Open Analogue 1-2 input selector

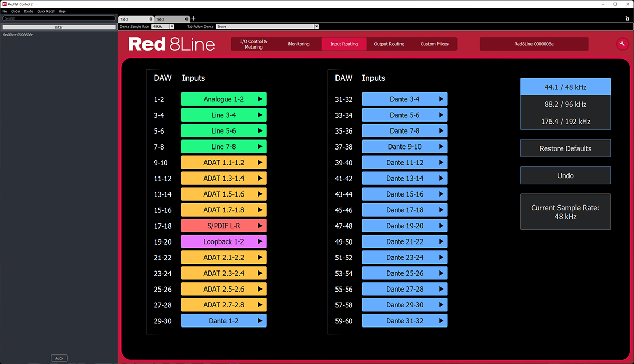click(x=223, y=99)
